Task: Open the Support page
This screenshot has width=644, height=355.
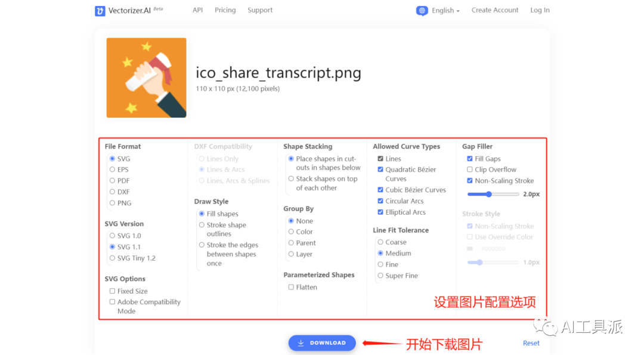Action: pos(260,10)
